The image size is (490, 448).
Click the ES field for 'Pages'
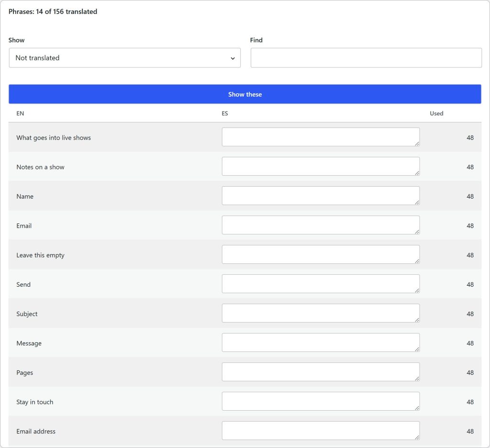point(321,372)
